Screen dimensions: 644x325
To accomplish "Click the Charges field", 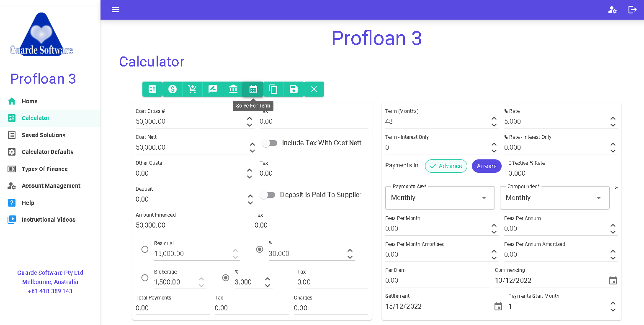I will point(331,308).
